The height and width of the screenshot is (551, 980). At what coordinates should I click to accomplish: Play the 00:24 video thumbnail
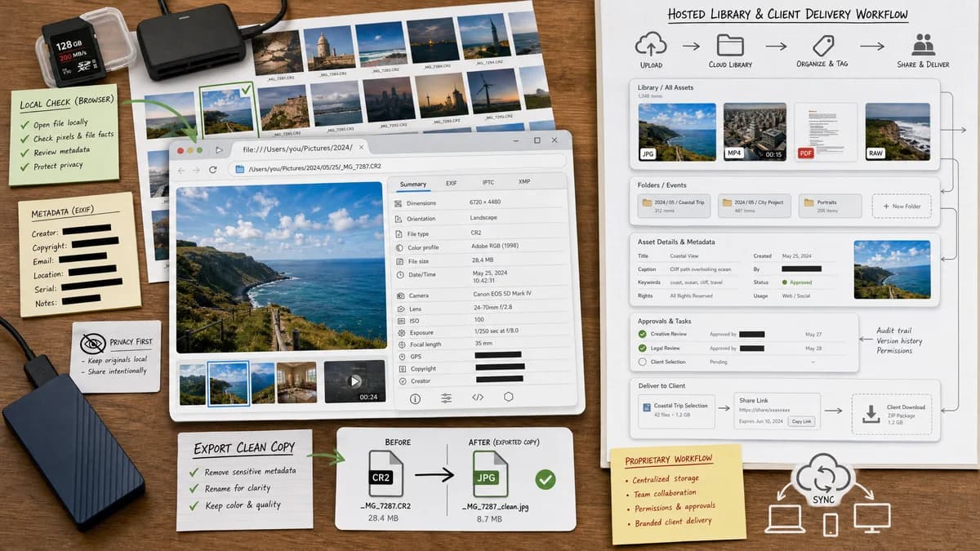click(354, 381)
